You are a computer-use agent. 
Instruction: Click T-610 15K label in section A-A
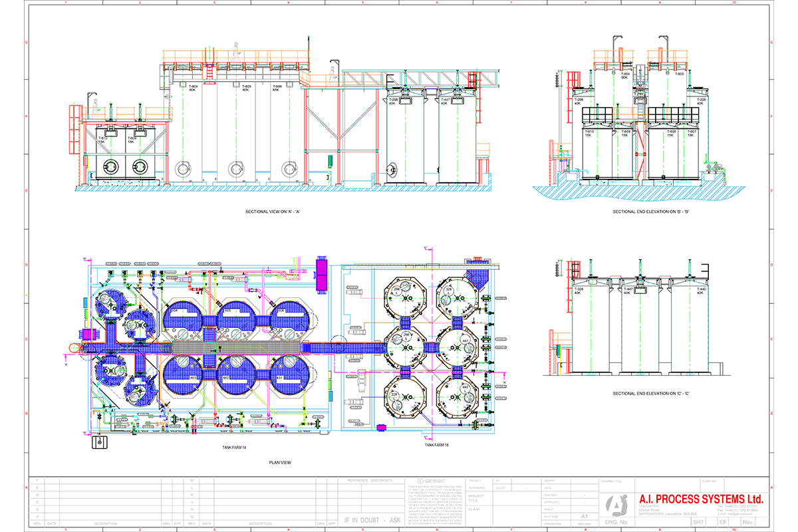pyautogui.click(x=101, y=140)
